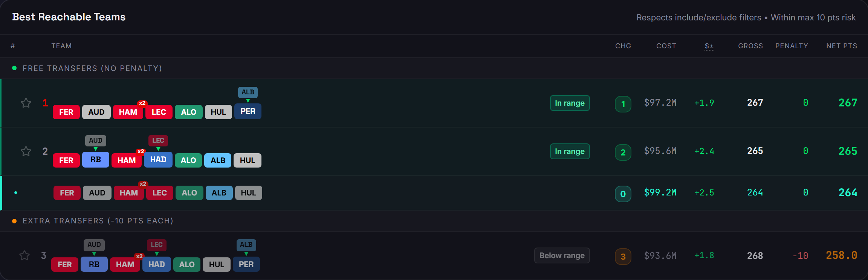Select the current team row costing $99.2M
The height and width of the screenshot is (280, 868).
pyautogui.click(x=434, y=193)
